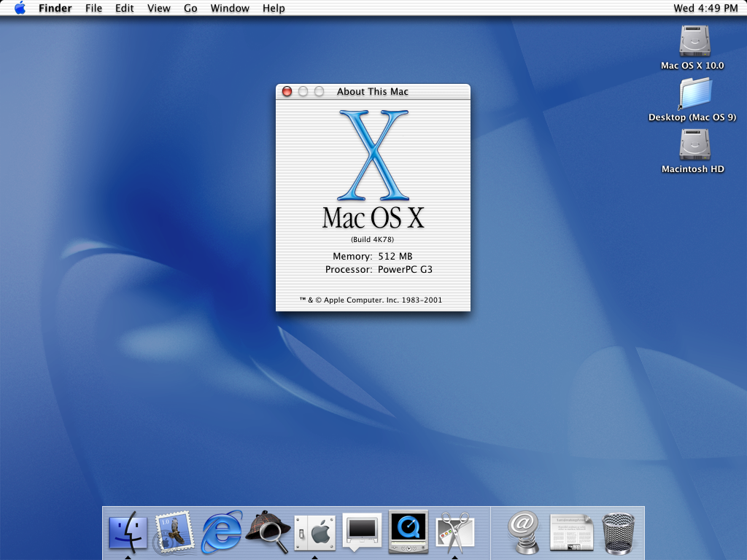
Task: Open the document dockling beside the Trash
Action: click(x=572, y=532)
